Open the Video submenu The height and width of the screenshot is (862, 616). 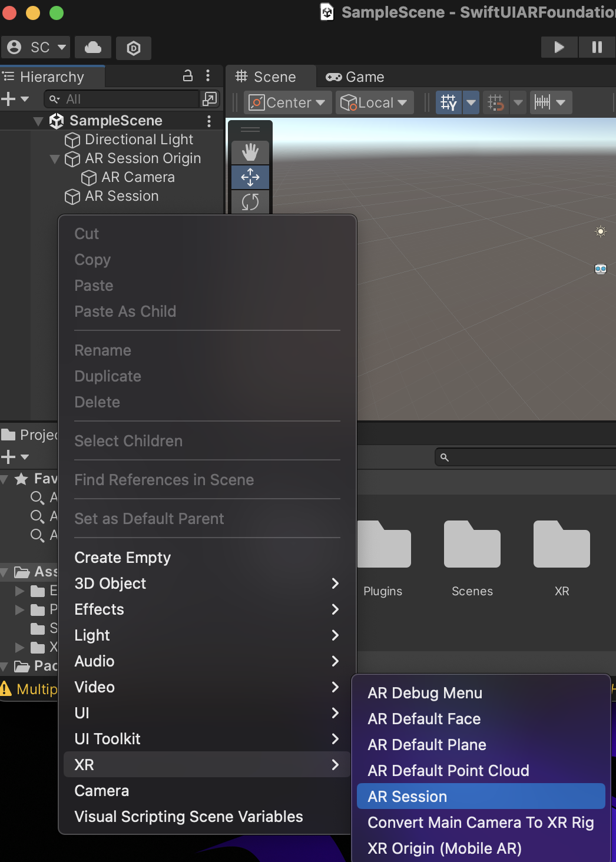(x=207, y=687)
